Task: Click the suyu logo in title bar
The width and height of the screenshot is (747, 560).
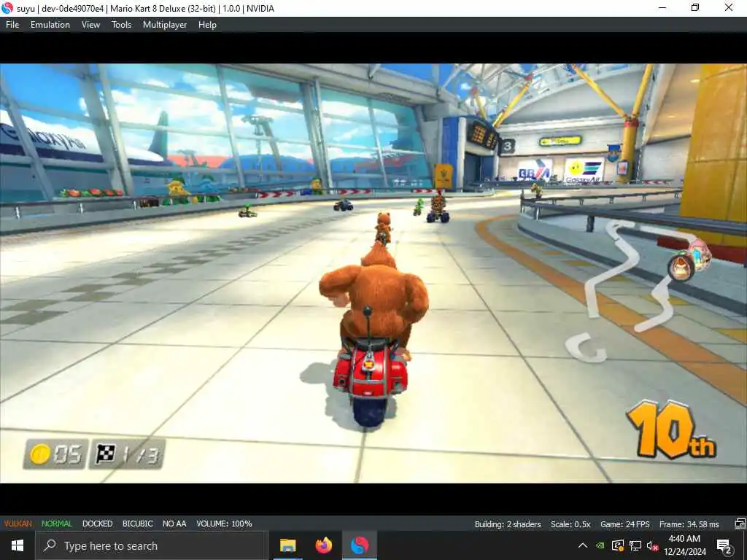Action: point(7,8)
